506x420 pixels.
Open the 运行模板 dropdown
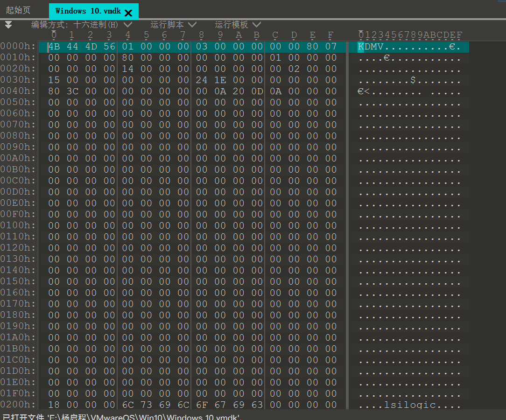coord(238,25)
